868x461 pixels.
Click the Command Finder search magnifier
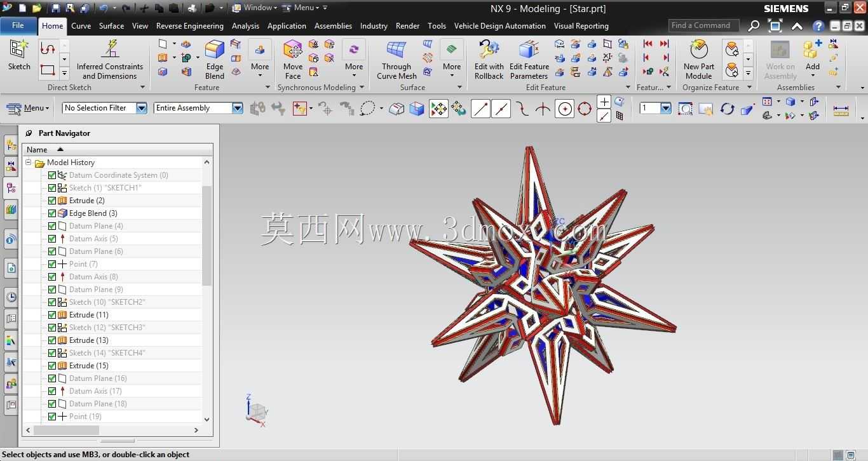[x=754, y=26]
